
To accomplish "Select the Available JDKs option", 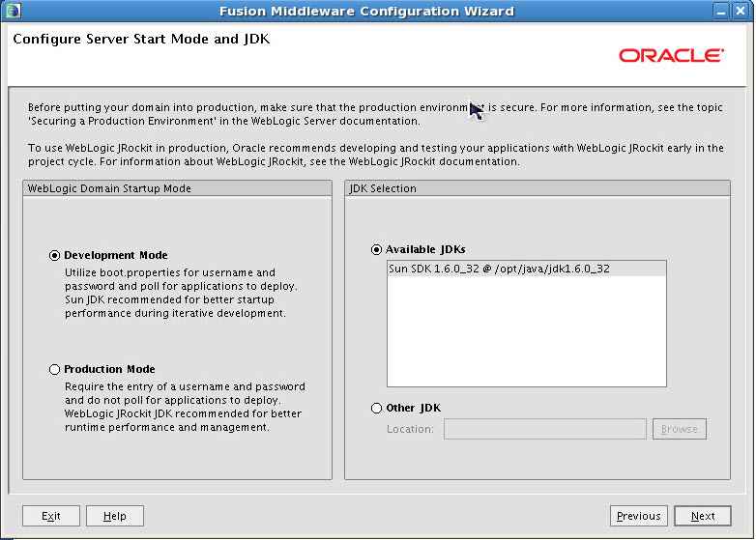I will pyautogui.click(x=377, y=250).
